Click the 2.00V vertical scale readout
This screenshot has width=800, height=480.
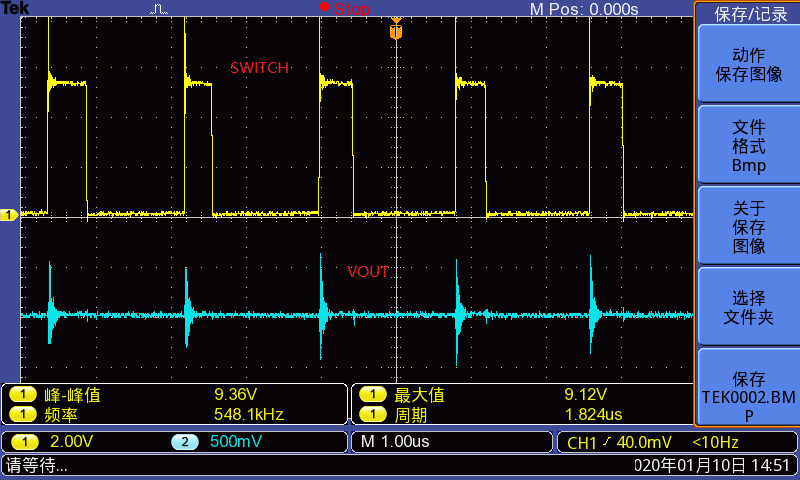pyautogui.click(x=71, y=442)
